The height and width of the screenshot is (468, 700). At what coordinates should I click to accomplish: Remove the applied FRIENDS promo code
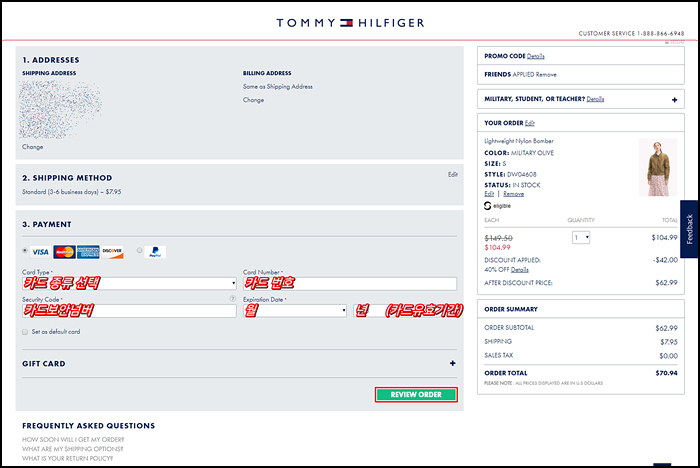546,75
